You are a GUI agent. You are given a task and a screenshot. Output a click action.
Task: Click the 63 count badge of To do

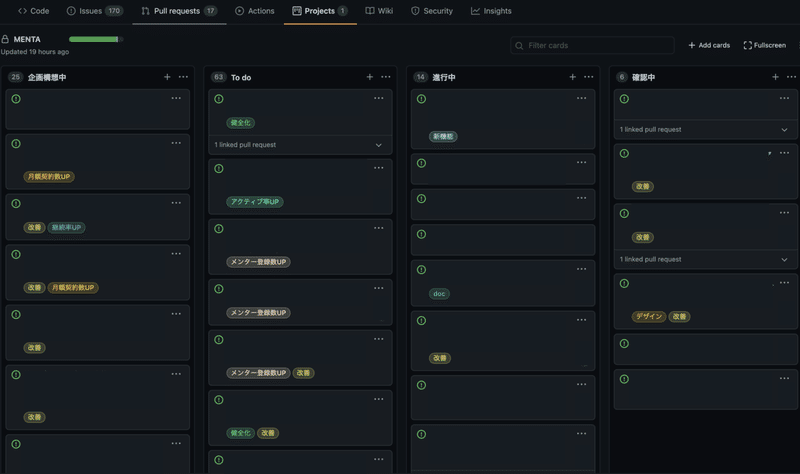coord(218,77)
